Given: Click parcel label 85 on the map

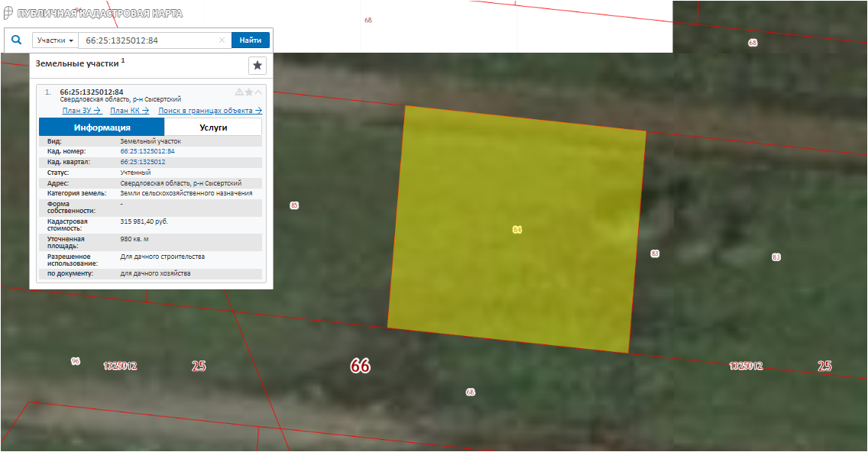Looking at the screenshot, I should 294,205.
